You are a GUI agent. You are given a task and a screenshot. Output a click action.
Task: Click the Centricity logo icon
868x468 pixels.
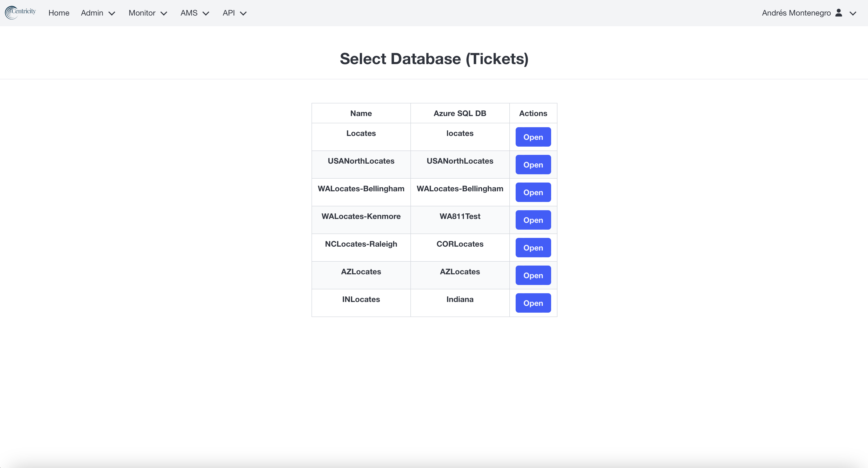20,13
